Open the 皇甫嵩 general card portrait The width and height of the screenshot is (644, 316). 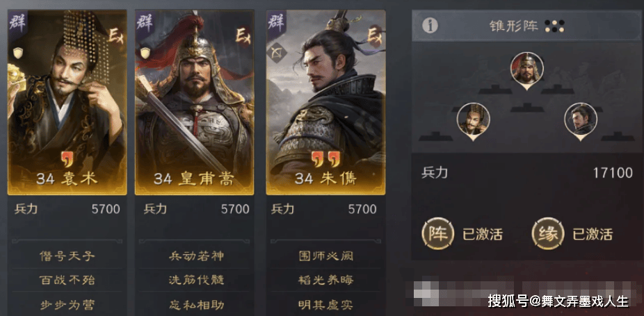194,102
